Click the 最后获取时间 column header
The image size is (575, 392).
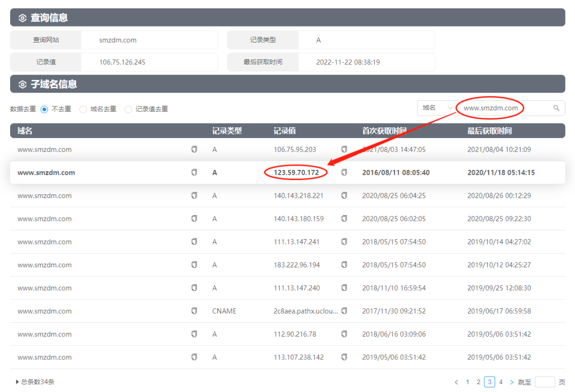tap(490, 131)
